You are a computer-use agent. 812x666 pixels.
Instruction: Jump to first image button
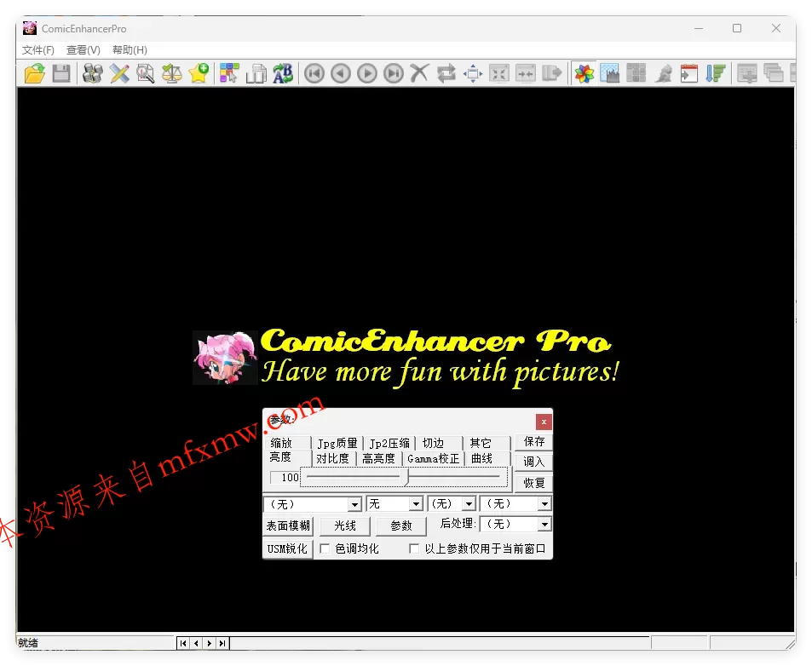coord(314,73)
